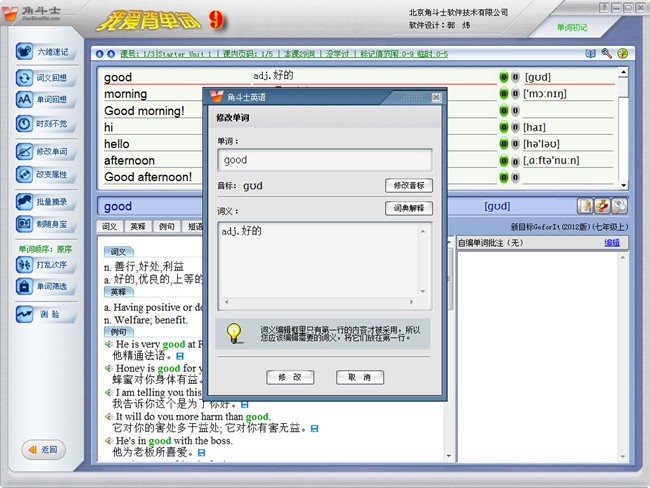The height and width of the screenshot is (488, 650).
Task: Toggle grey mark in the Good morning! row
Action: pyautogui.click(x=515, y=111)
